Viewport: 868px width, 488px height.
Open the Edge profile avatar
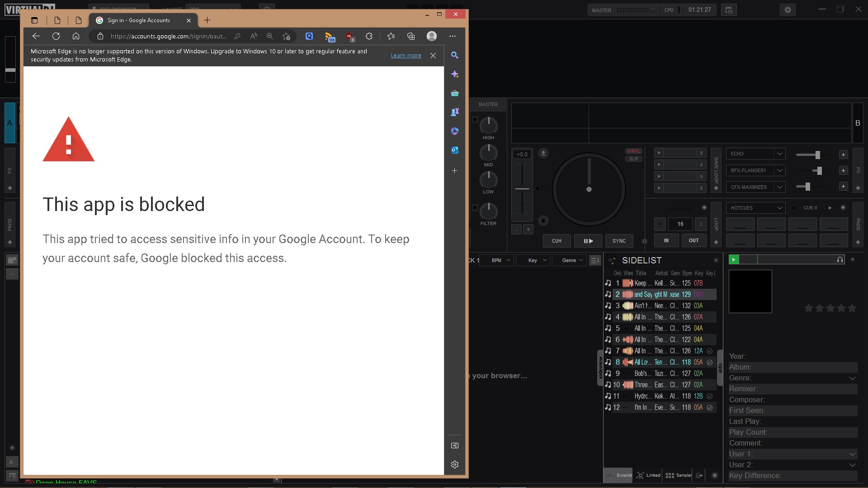(432, 36)
